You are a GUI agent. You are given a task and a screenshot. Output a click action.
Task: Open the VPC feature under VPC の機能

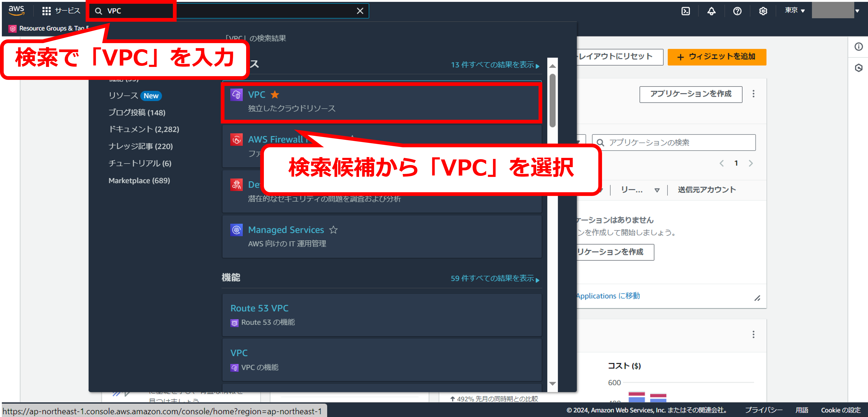(382, 360)
